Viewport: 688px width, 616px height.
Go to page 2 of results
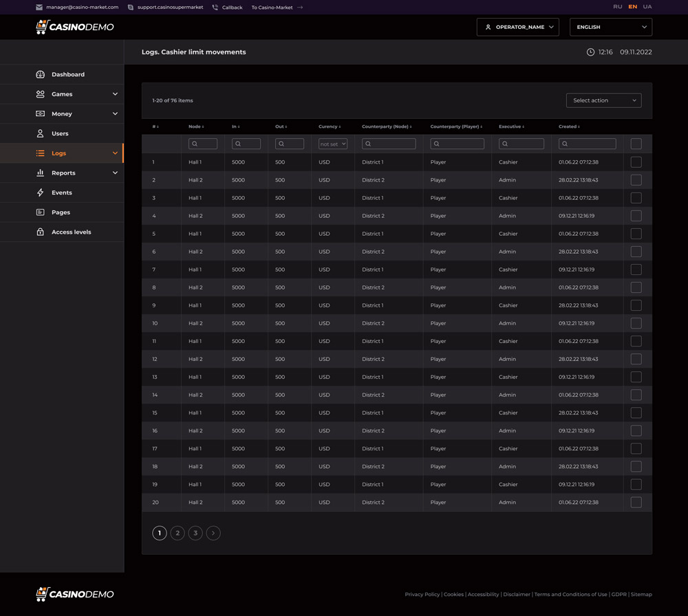pyautogui.click(x=178, y=533)
